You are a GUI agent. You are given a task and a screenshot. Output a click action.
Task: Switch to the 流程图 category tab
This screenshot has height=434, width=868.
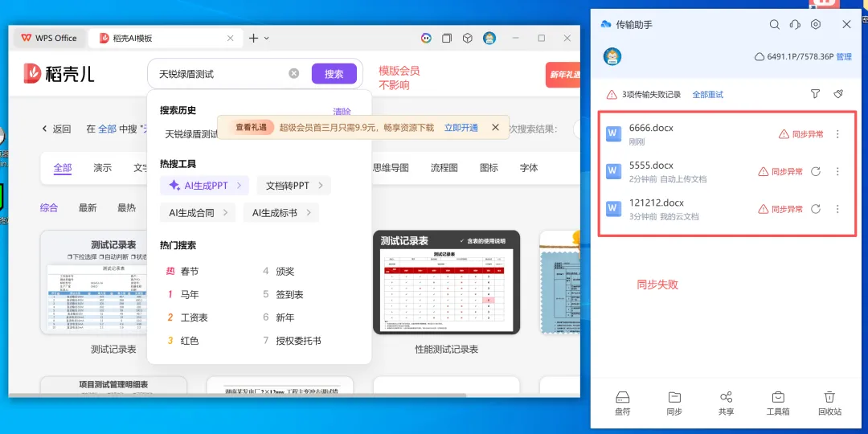444,168
